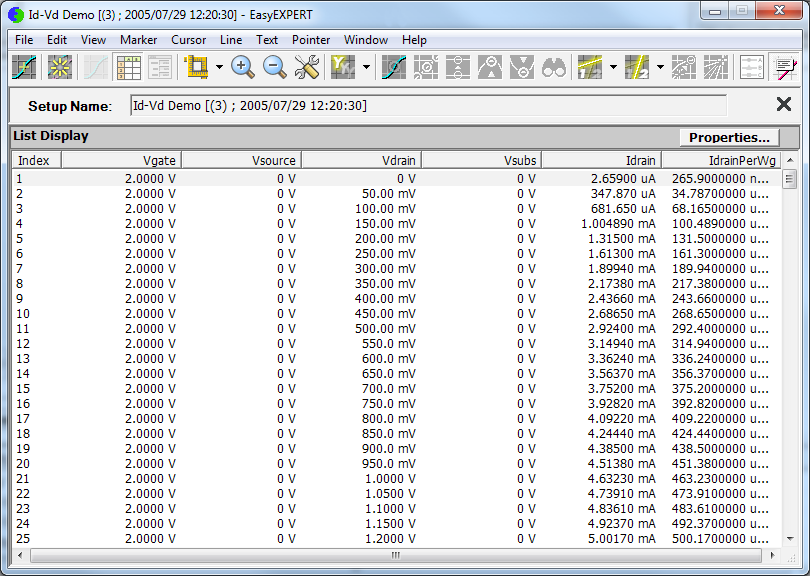Open the Pointer menu

[311, 40]
